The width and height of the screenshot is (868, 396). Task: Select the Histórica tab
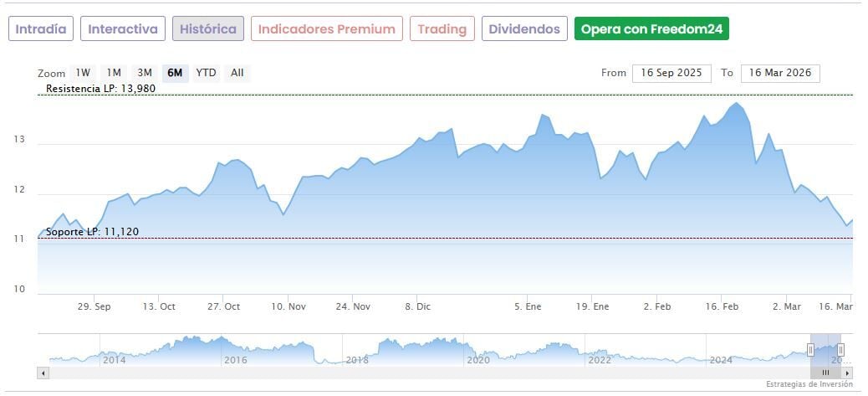208,28
